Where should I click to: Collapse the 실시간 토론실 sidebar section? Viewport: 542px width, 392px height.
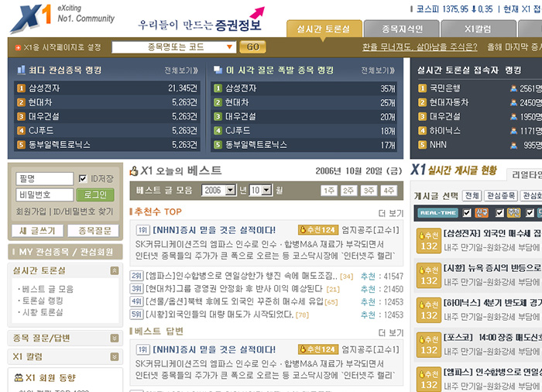pyautogui.click(x=115, y=270)
